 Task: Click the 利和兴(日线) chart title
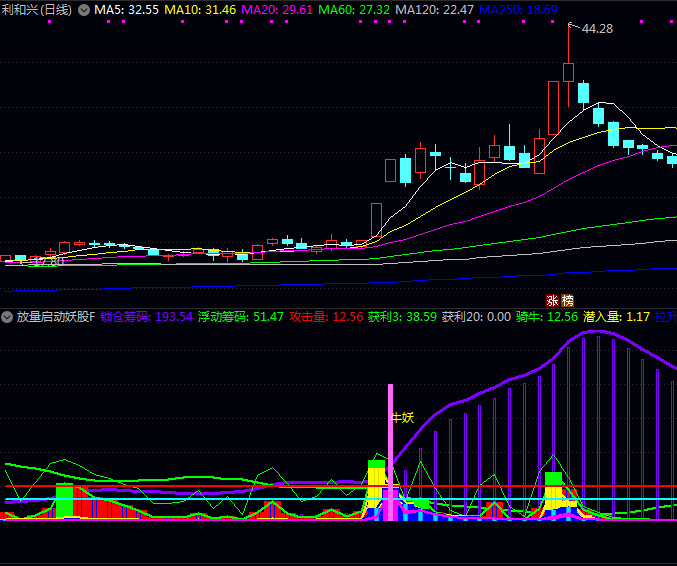[37, 9]
